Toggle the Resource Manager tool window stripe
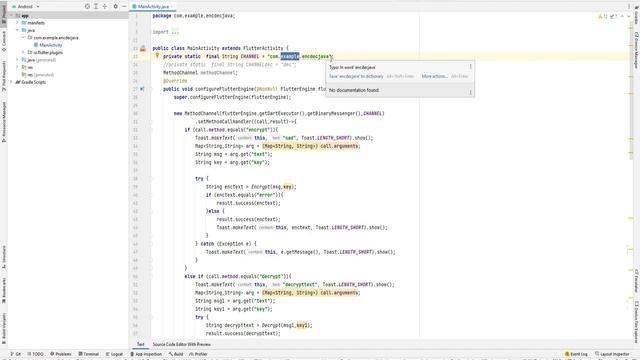640x360 pixels. click(x=4, y=122)
